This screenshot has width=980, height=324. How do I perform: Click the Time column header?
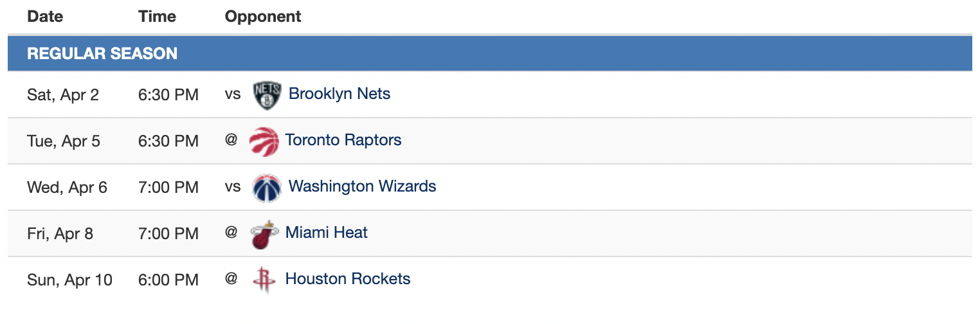coord(157,17)
